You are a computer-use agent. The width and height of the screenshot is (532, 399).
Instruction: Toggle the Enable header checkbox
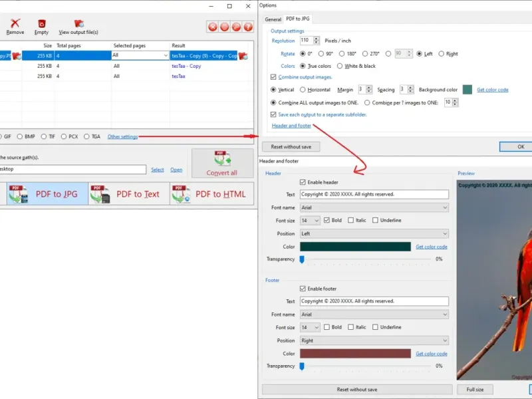pos(303,182)
